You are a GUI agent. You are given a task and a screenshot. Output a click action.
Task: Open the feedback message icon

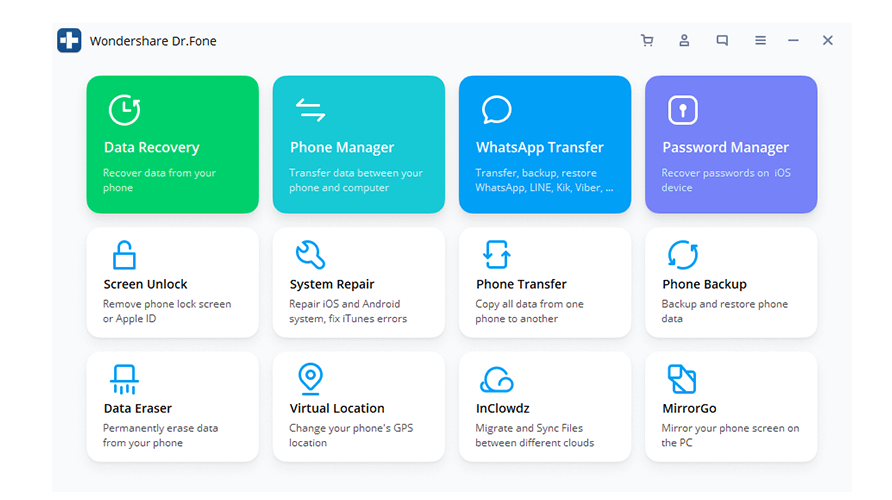pyautogui.click(x=722, y=41)
